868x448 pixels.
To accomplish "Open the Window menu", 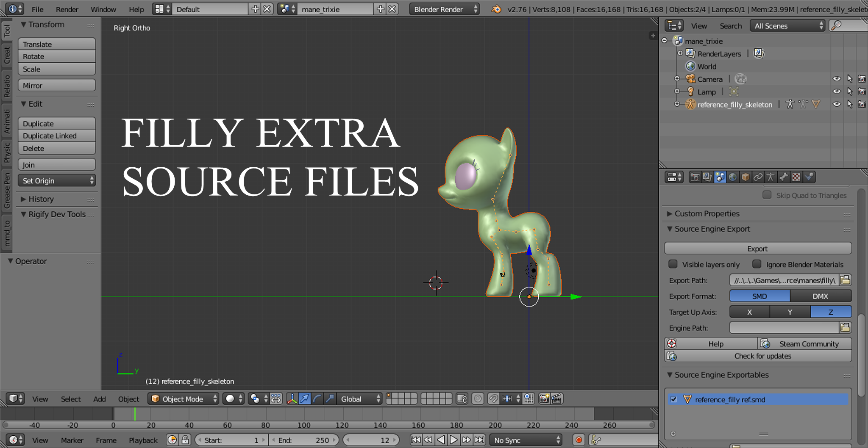I will (103, 9).
